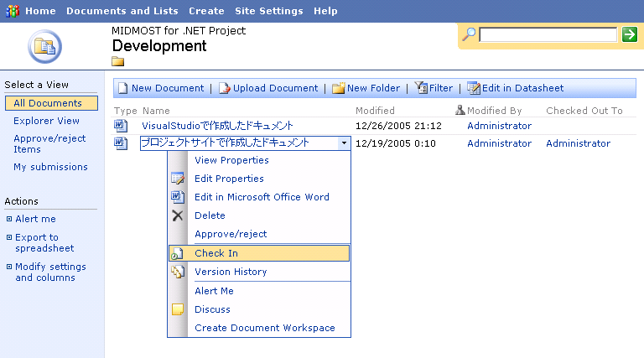Click the Delete X icon in context menu
The image size is (644, 358).
click(178, 215)
